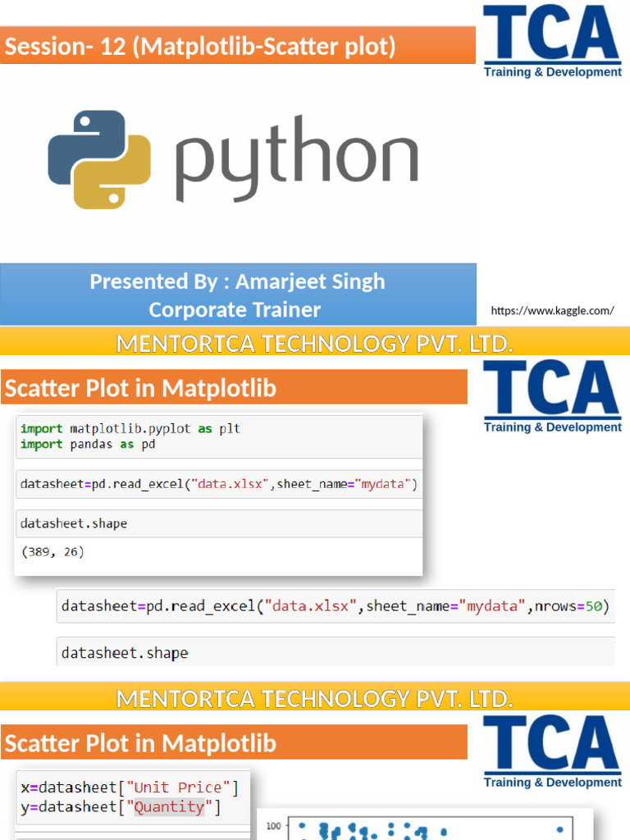Click "Scatter Plot in Matplotlib" heading above import cell
This screenshot has width=630, height=840.
(140, 388)
